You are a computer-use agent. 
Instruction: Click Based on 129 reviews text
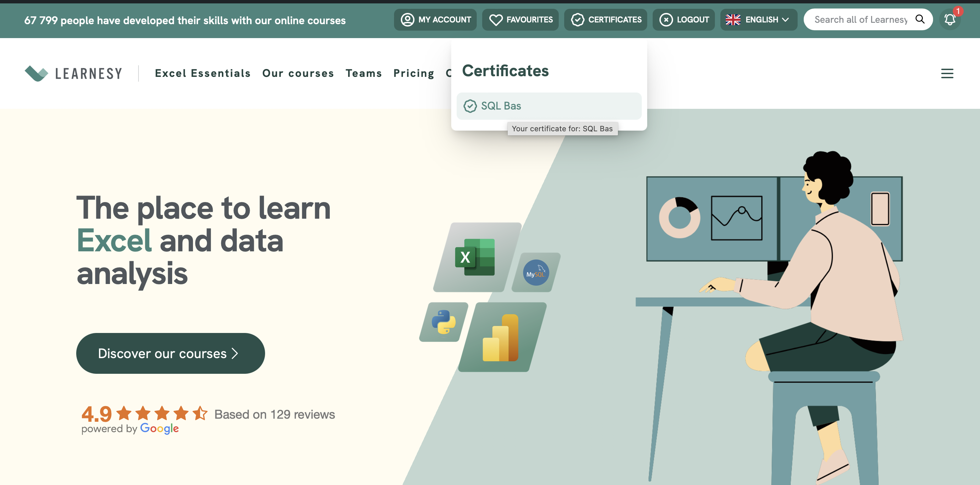point(274,414)
